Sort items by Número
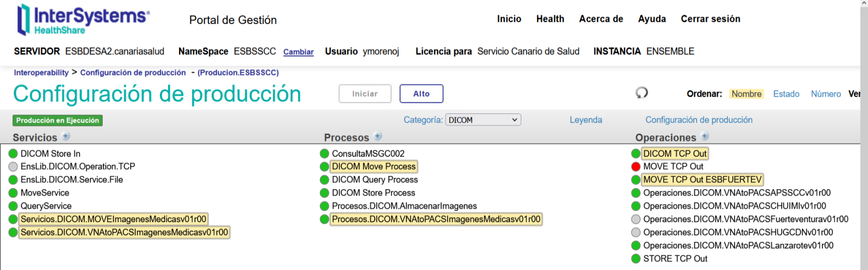The width and height of the screenshot is (868, 270). point(826,94)
